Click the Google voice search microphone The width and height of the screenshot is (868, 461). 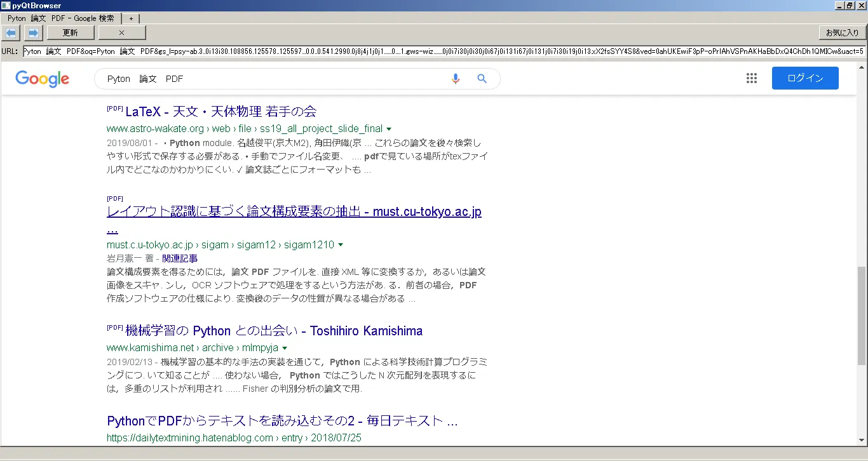455,79
